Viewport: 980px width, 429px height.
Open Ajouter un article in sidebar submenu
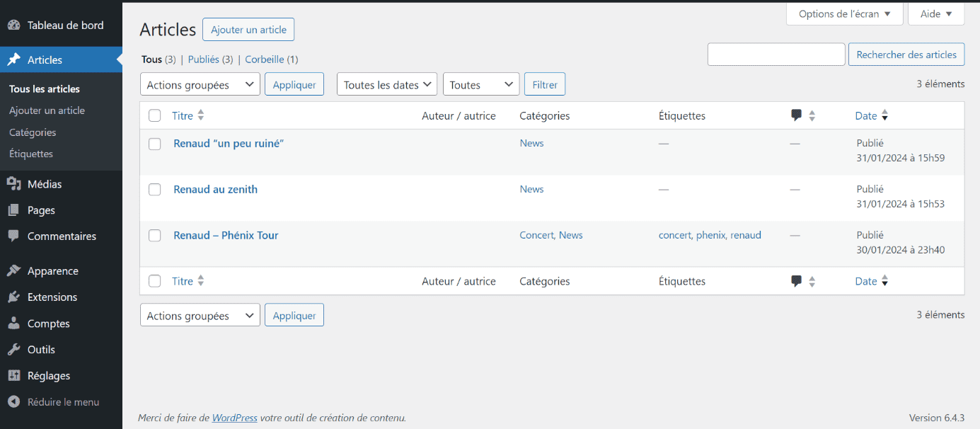coord(47,110)
